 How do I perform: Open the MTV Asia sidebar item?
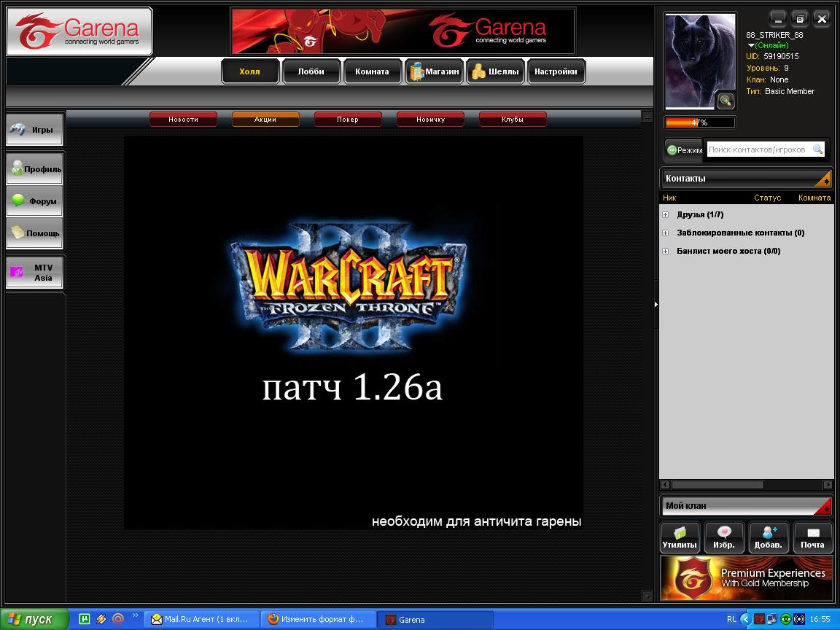pos(35,272)
